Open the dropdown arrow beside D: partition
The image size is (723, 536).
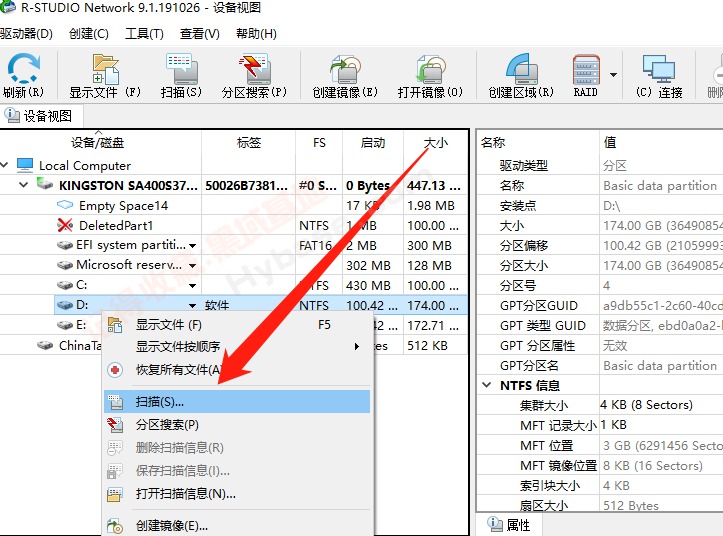pos(192,305)
